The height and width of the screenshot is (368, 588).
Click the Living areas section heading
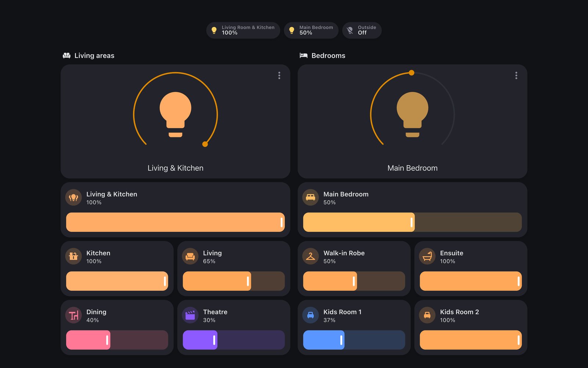click(x=94, y=56)
